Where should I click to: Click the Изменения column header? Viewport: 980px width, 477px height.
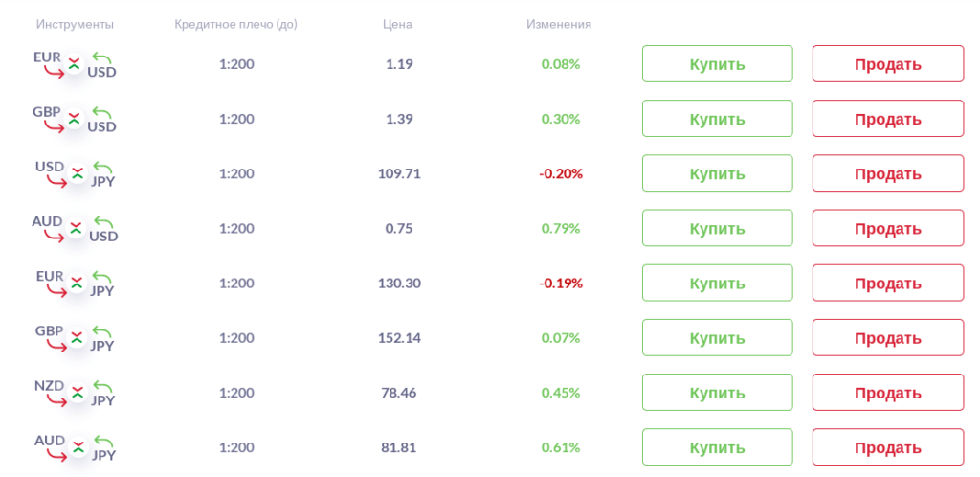click(559, 24)
